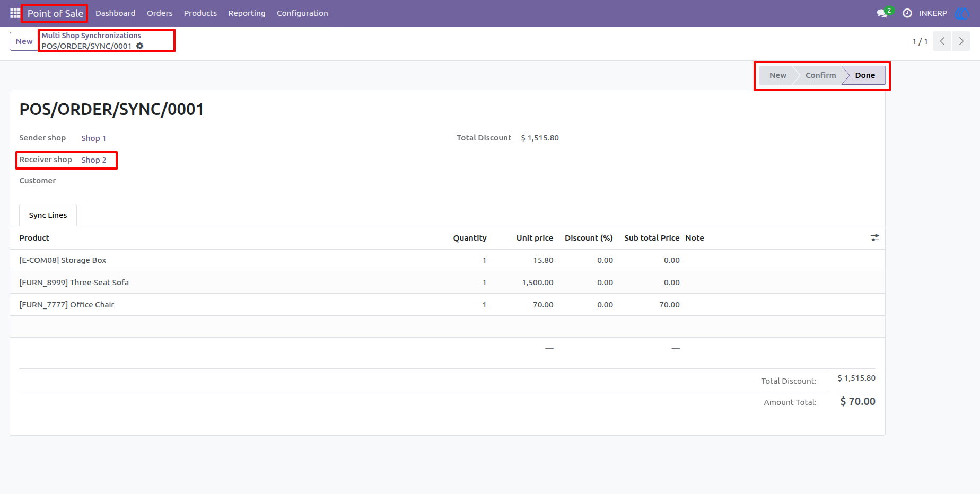Open the Products menu
Screen dimensions: 980x494
(x=200, y=13)
